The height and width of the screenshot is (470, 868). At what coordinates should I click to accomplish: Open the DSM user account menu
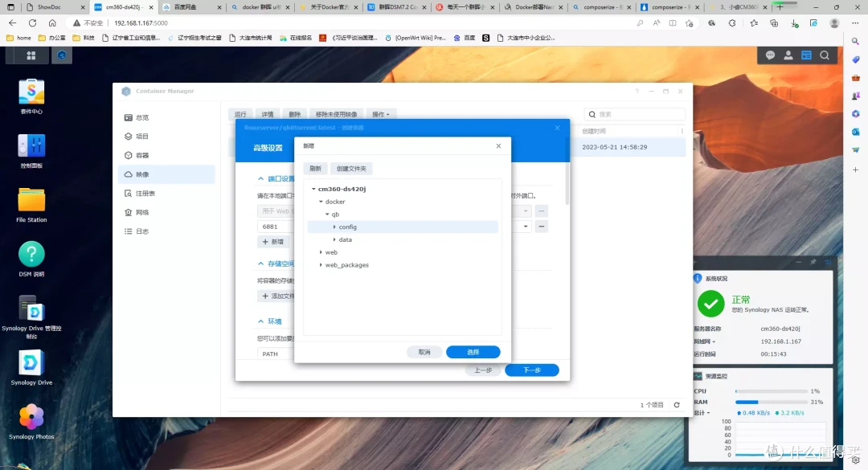(788, 55)
